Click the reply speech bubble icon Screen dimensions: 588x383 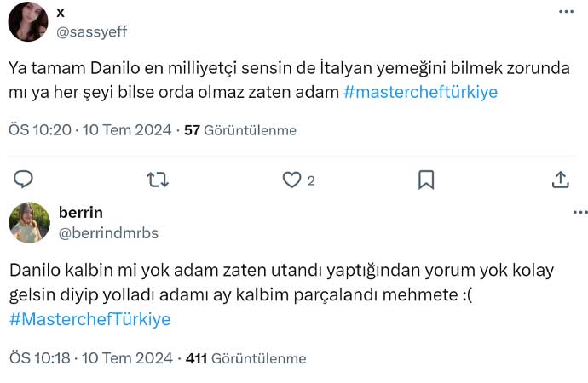[24, 179]
